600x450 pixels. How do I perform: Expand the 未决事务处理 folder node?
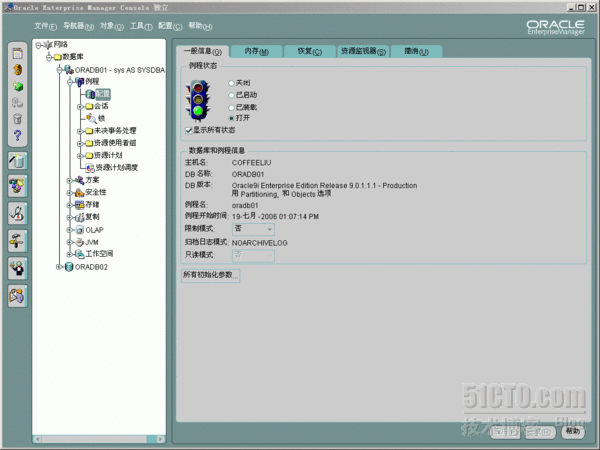(x=80, y=131)
